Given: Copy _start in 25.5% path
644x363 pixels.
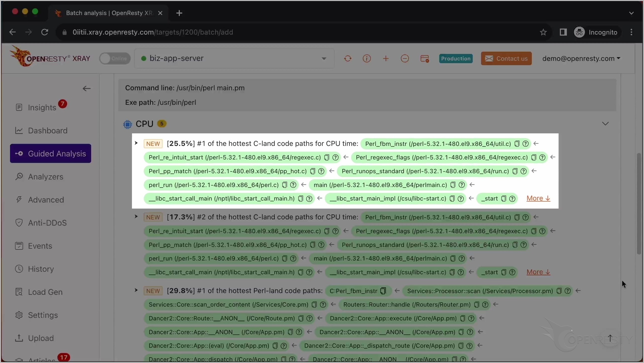Looking at the screenshot, I should (503, 199).
